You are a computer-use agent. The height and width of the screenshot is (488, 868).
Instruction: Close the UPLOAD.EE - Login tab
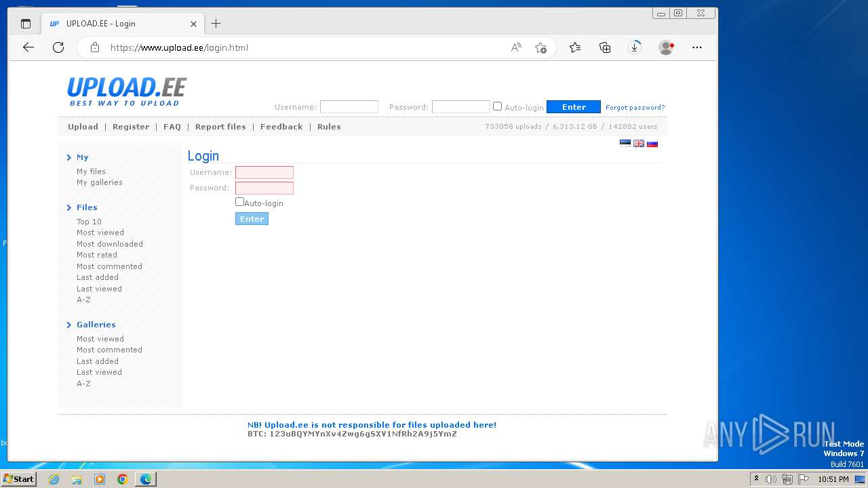pyautogui.click(x=193, y=24)
